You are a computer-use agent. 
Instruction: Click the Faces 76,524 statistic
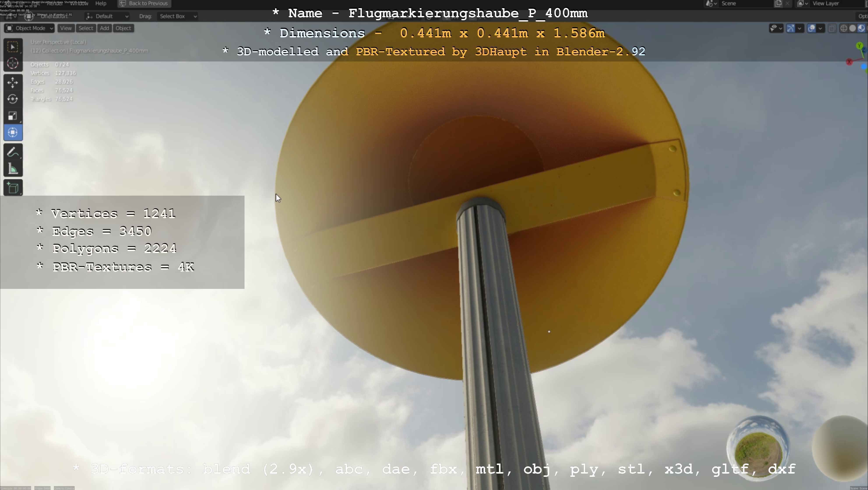pos(51,90)
